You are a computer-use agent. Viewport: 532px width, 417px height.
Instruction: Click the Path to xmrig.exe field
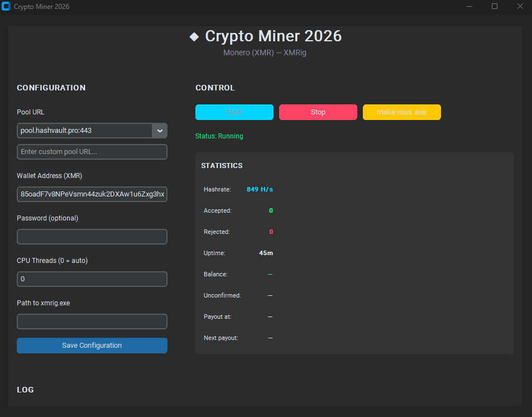(x=92, y=321)
